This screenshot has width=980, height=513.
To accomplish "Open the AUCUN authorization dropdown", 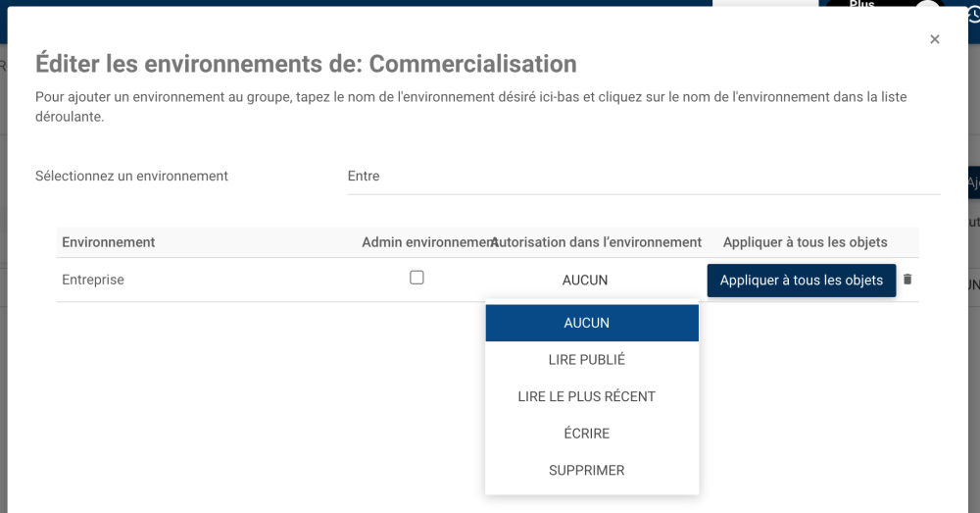I will pos(585,281).
